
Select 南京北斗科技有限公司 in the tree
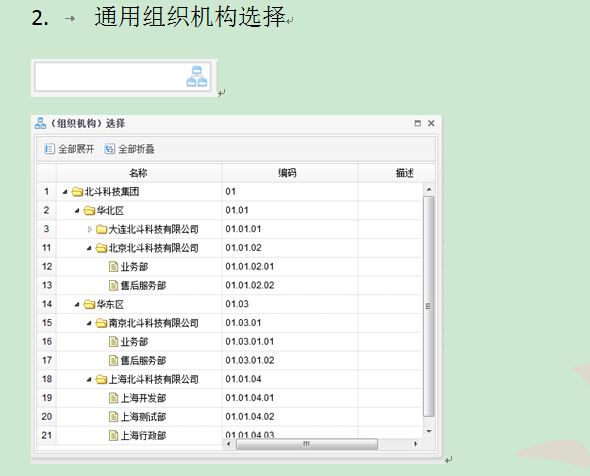coord(153,323)
